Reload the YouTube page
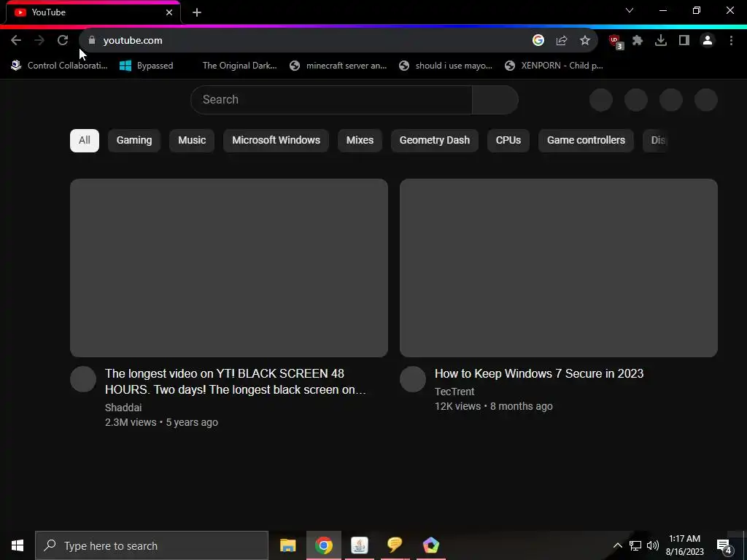 pos(63,41)
